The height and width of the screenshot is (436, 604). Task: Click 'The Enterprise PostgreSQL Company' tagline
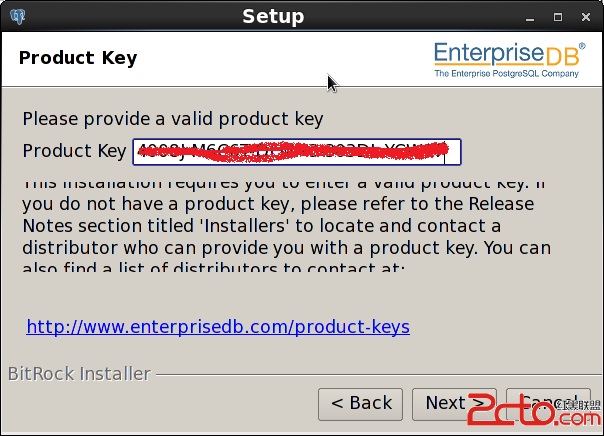click(507, 73)
